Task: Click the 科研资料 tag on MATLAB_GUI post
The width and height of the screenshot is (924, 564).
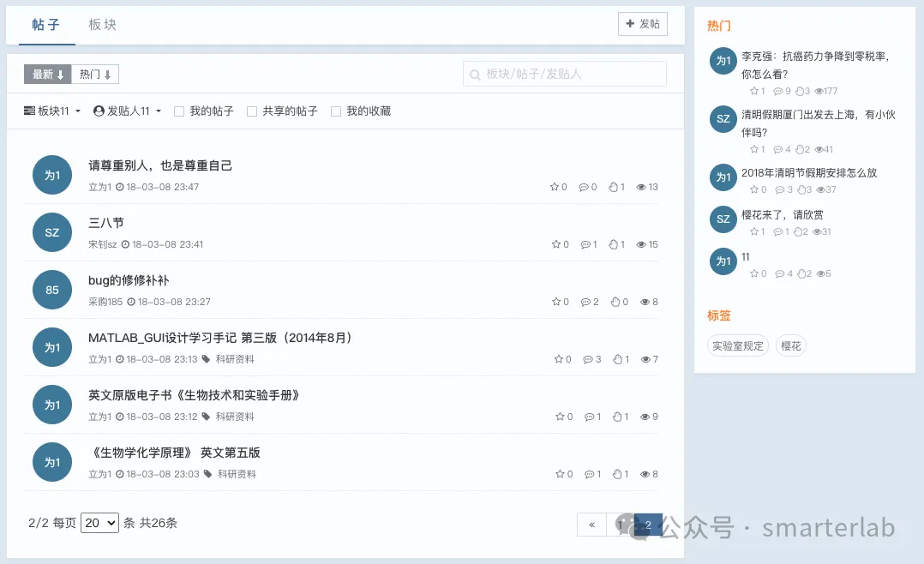Action: click(235, 359)
